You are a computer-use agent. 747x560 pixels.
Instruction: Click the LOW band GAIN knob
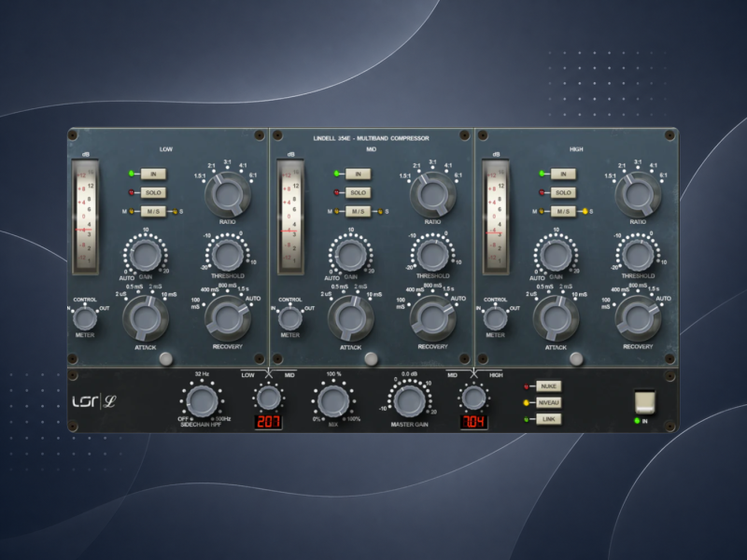[146, 255]
